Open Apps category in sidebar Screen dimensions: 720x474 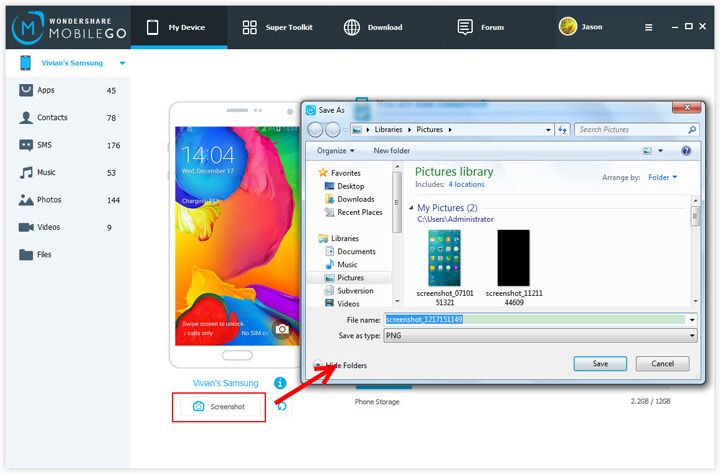(x=68, y=90)
